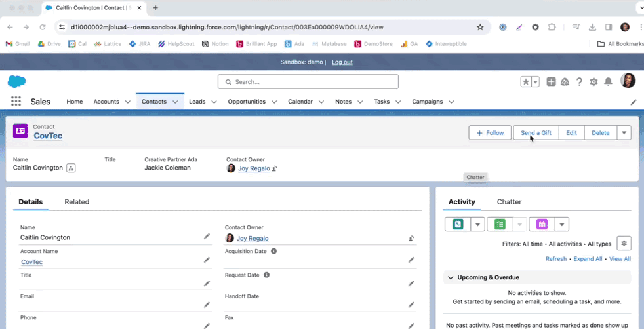Go to the Home tab

click(x=74, y=102)
